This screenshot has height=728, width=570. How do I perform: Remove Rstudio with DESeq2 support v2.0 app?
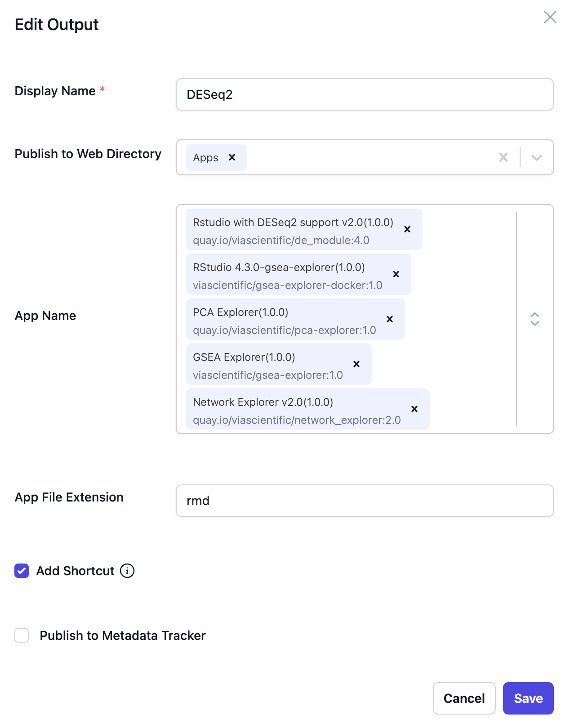point(407,229)
